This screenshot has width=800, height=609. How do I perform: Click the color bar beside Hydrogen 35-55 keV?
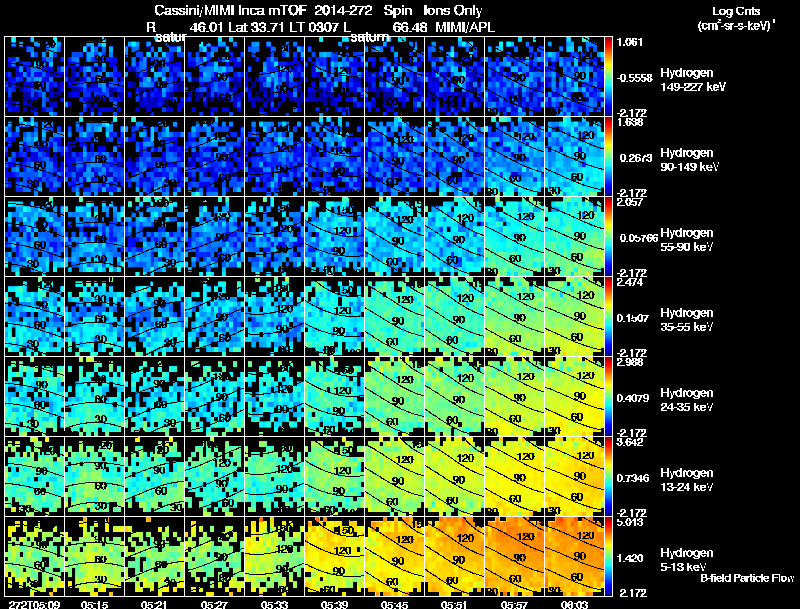(608, 316)
